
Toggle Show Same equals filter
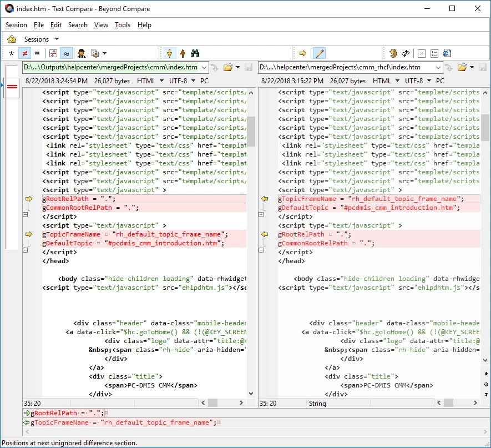(37, 54)
